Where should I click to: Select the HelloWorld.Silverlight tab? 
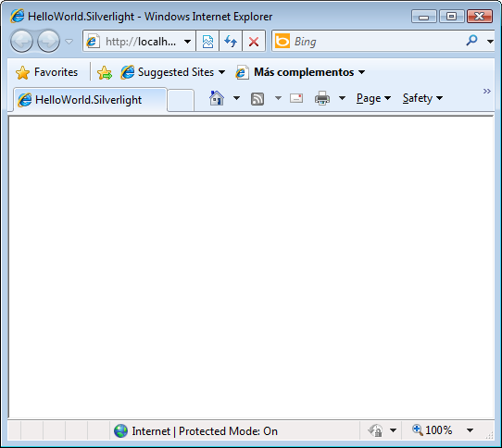[x=90, y=100]
